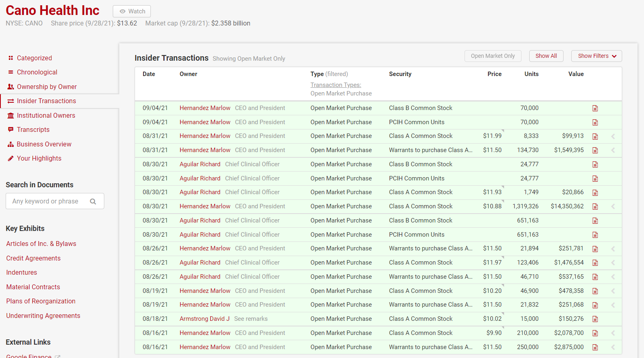Open Articles of Inc. & Bylaws link
644x358 pixels.
pos(41,244)
